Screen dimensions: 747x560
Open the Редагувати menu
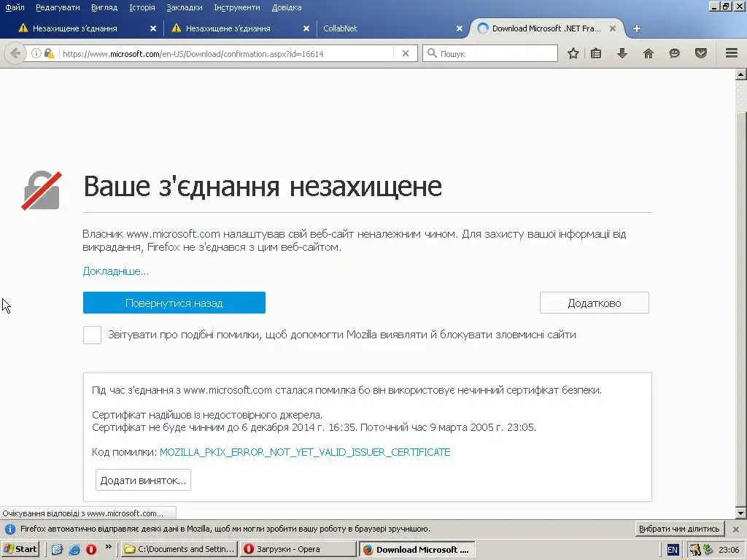pyautogui.click(x=58, y=7)
